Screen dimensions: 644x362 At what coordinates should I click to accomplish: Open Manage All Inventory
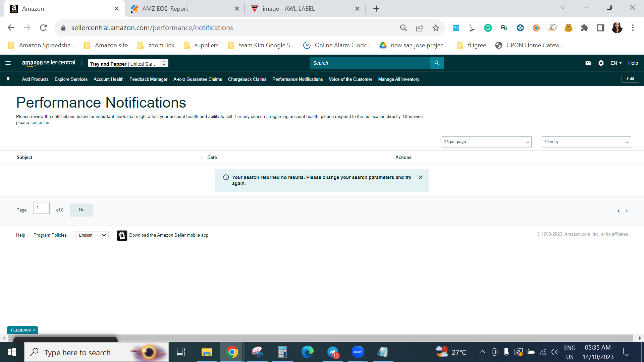[399, 79]
